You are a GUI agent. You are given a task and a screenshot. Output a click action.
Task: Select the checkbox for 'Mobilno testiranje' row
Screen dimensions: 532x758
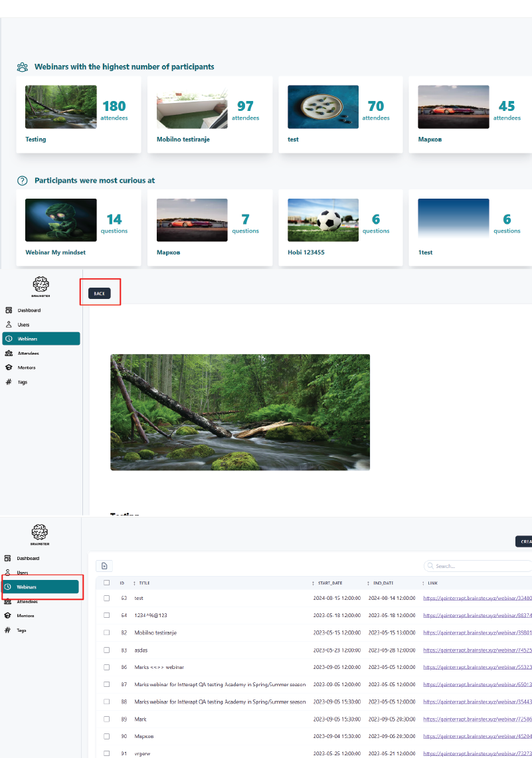[106, 632]
